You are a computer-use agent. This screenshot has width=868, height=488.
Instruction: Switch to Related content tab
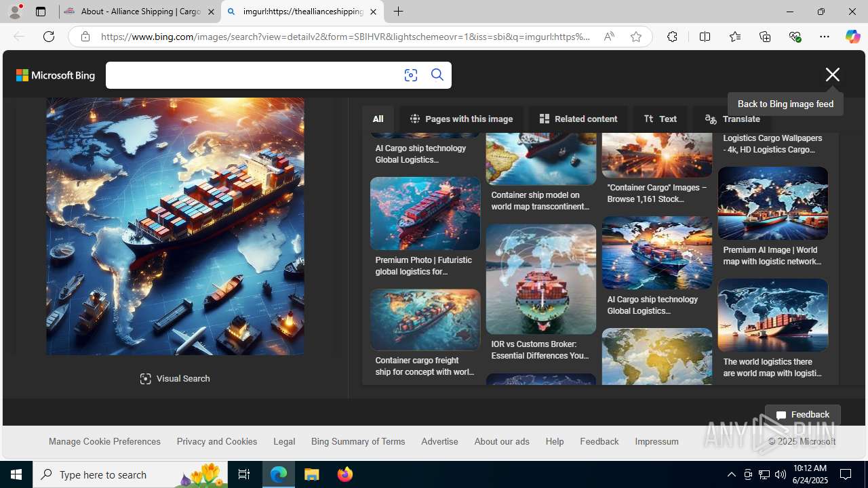[x=578, y=119]
